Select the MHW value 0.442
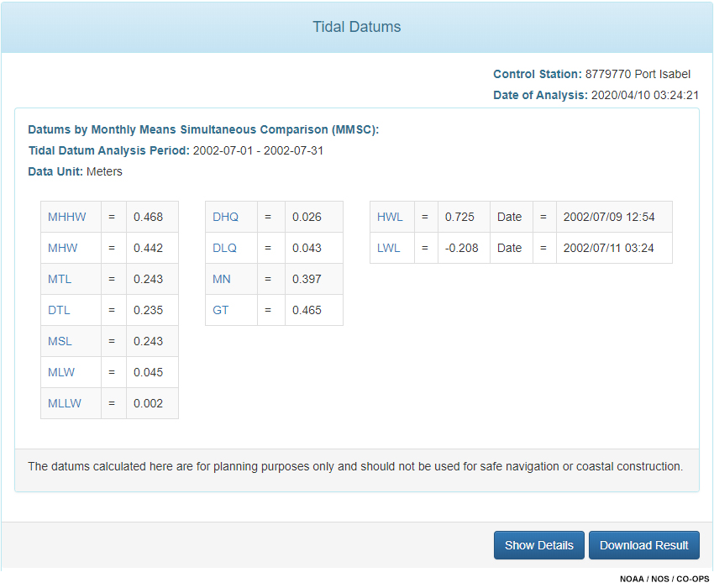 pos(148,248)
